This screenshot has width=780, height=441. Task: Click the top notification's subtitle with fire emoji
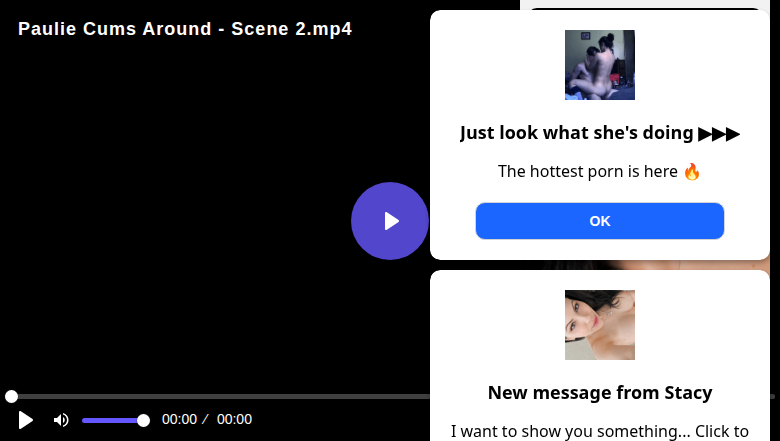click(599, 171)
